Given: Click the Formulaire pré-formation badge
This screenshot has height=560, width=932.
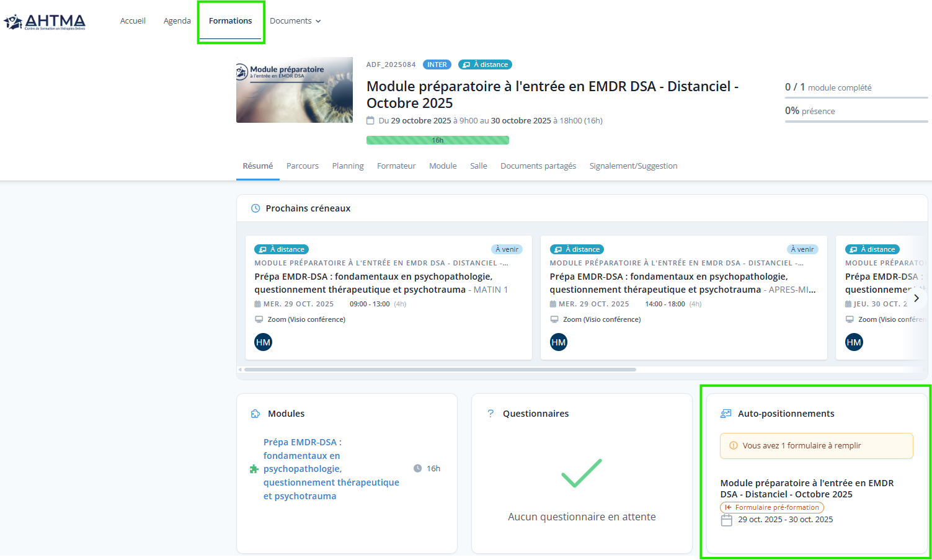Looking at the screenshot, I should pos(772,507).
